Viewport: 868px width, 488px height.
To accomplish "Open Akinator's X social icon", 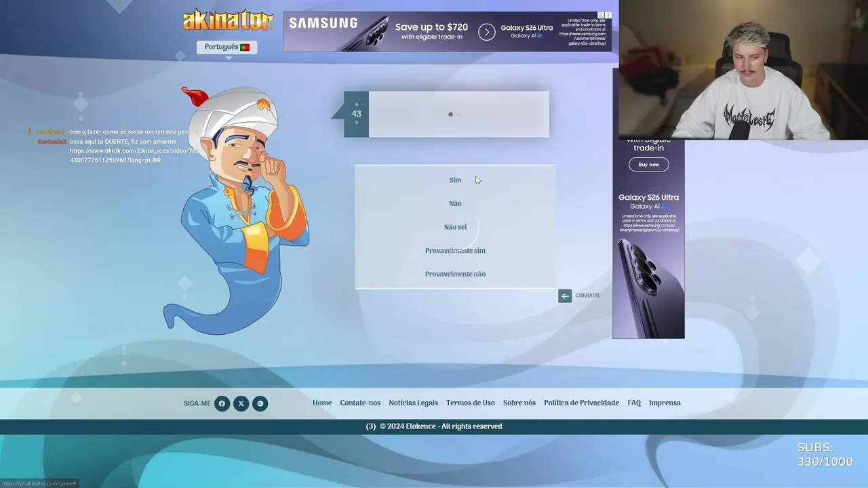I will point(241,404).
